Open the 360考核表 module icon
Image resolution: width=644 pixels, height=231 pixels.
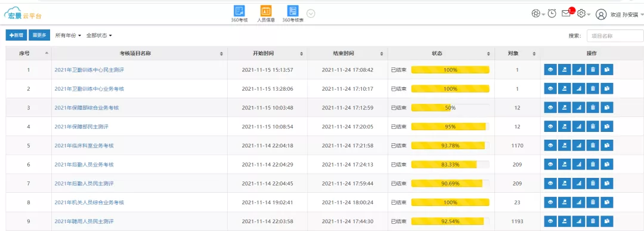[293, 11]
